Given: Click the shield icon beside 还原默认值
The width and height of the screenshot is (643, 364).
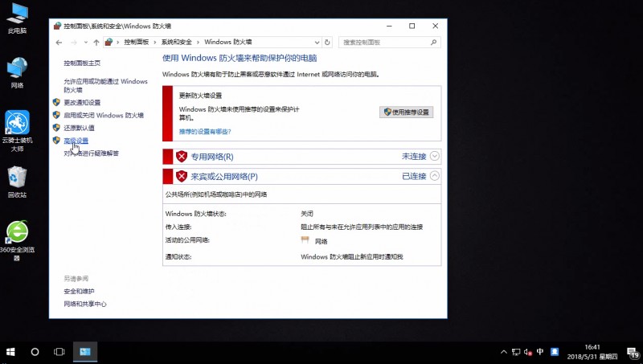Looking at the screenshot, I should click(56, 128).
